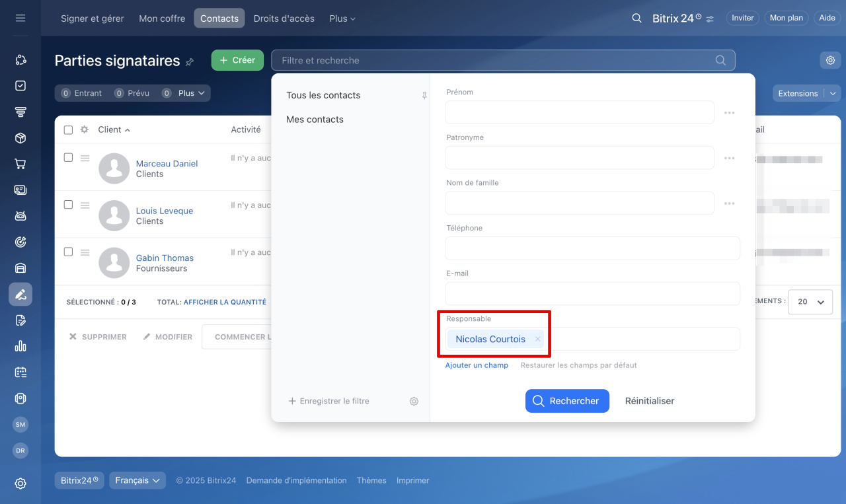Go to Signer et gérer tab

(93, 18)
